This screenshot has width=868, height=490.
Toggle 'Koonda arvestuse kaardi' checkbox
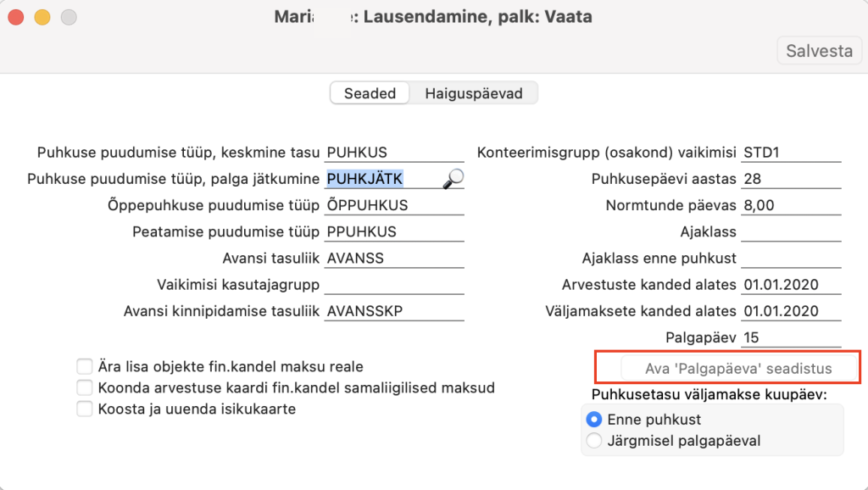point(85,388)
